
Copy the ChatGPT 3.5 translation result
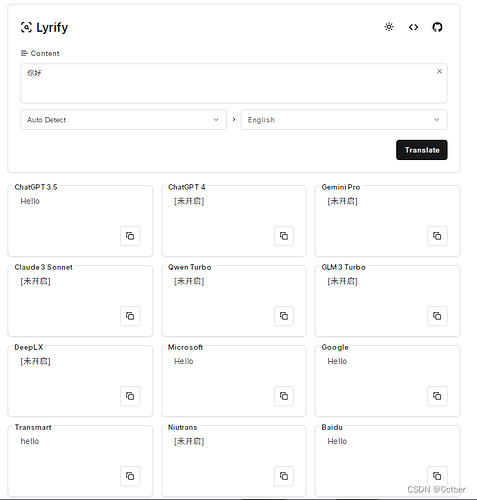(x=130, y=236)
